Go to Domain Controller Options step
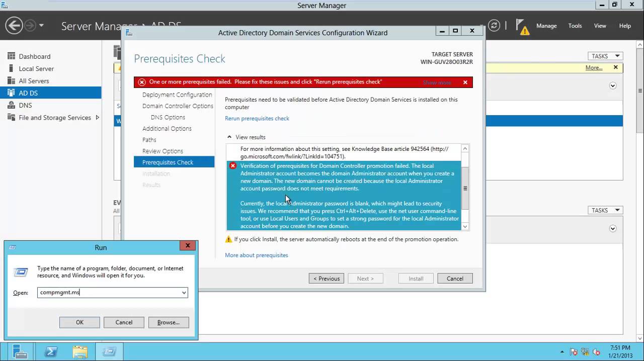Image resolution: width=644 pixels, height=361 pixels. (x=178, y=106)
